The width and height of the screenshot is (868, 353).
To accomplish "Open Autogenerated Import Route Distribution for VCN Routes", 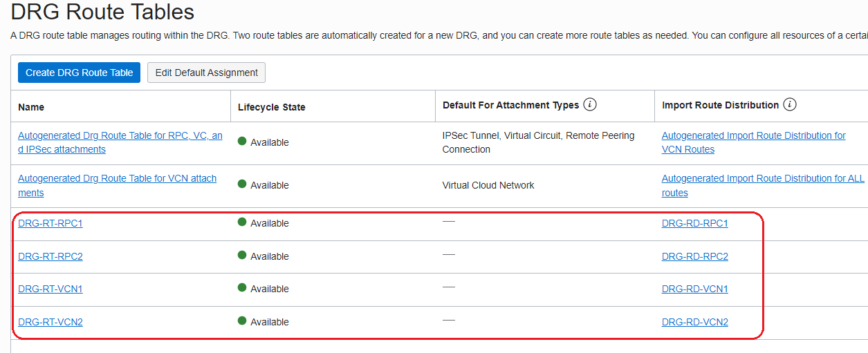I will (x=753, y=136).
